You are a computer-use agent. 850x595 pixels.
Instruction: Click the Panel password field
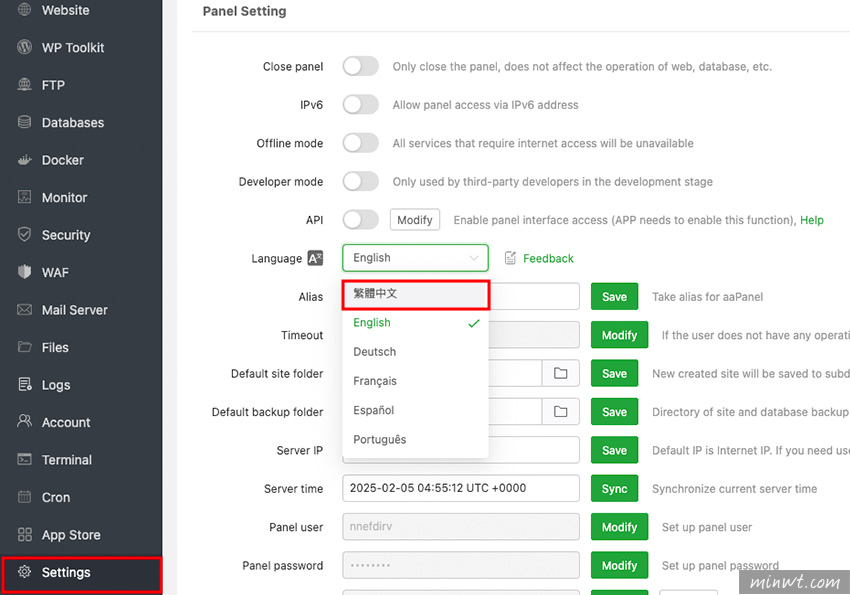click(x=461, y=565)
